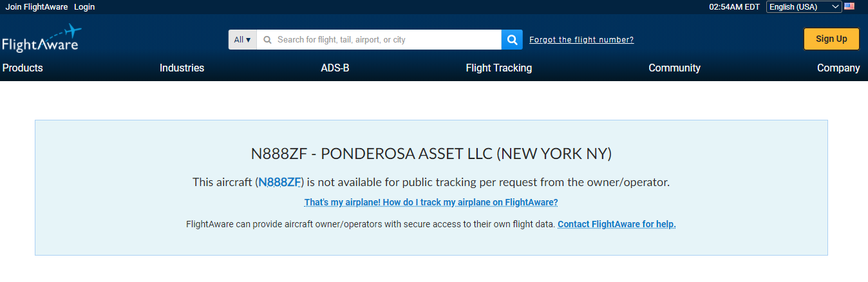Open the Flight Tracking menu

tap(498, 68)
